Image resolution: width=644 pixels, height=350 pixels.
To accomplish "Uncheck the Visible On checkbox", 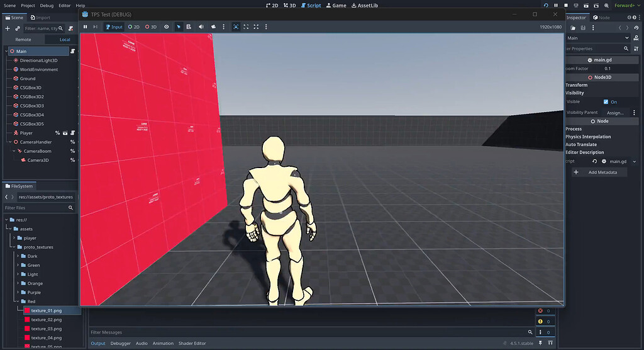I will (x=606, y=101).
